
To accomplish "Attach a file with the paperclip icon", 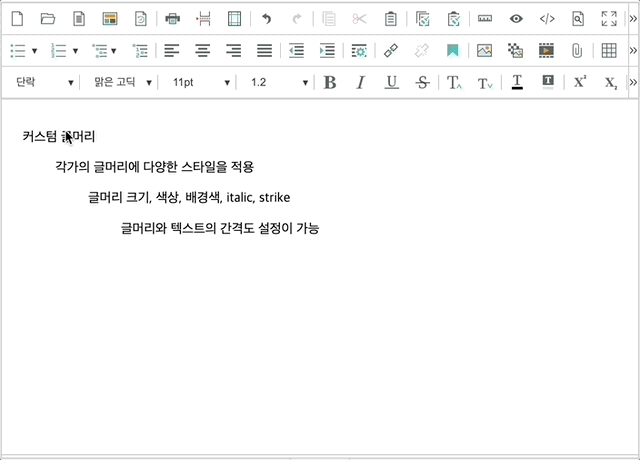I will pyautogui.click(x=577, y=50).
